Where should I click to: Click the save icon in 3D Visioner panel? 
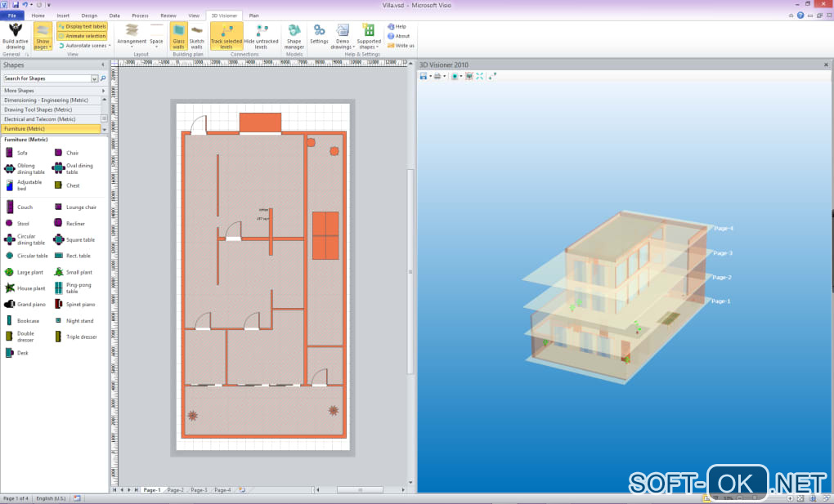point(424,76)
